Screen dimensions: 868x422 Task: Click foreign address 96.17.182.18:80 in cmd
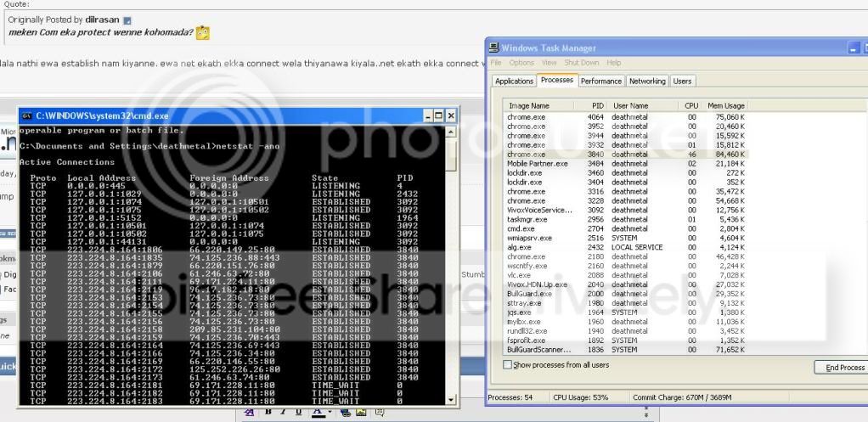coord(229,290)
